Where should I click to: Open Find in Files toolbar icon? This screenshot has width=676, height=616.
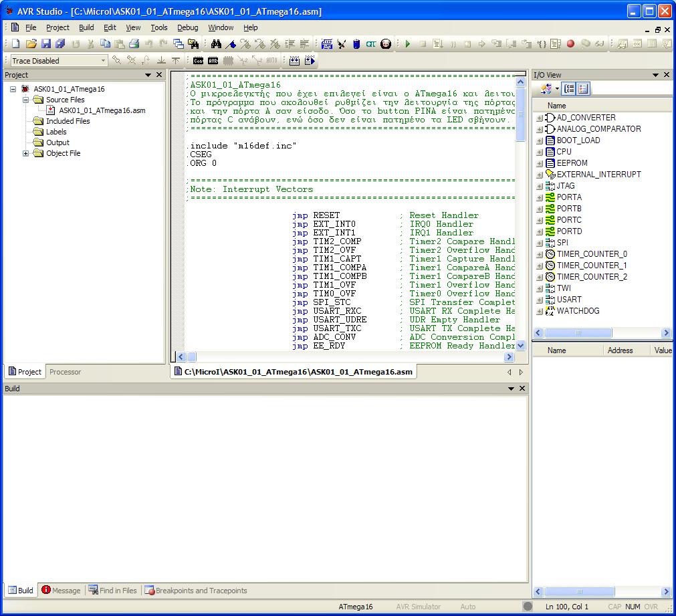pyautogui.click(x=193, y=44)
